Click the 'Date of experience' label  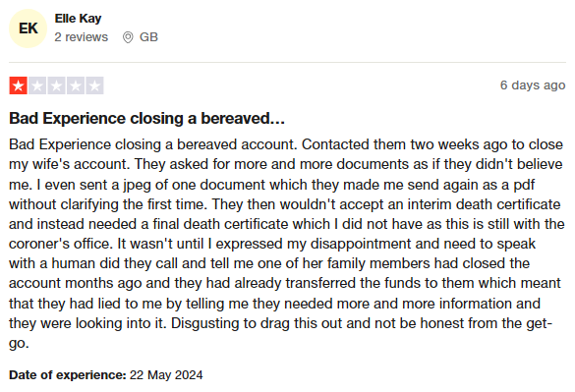[68, 374]
